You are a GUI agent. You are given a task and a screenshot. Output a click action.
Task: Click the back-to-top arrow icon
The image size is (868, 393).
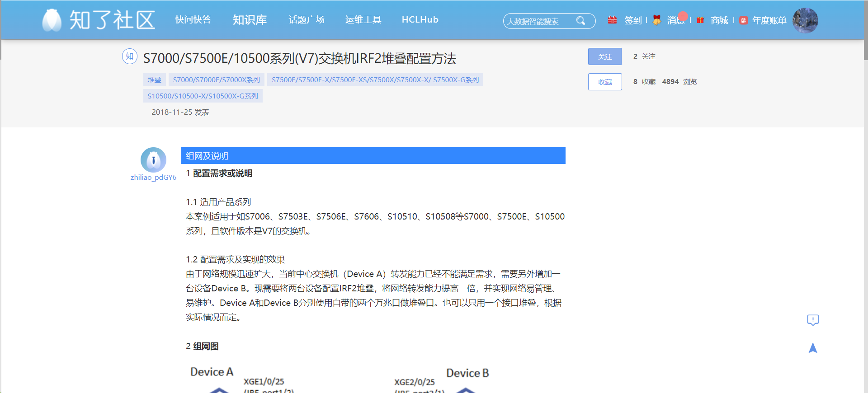click(813, 348)
